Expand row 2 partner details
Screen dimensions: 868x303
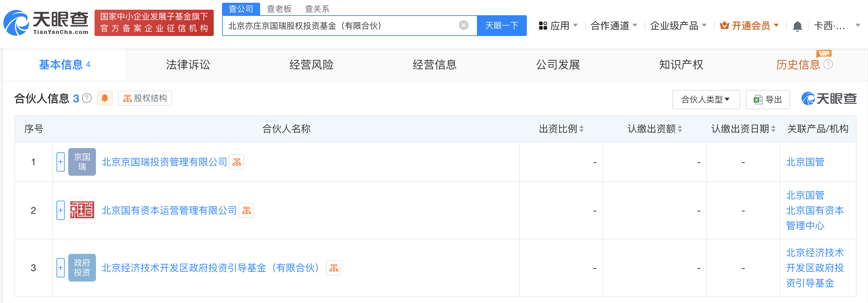61,210
